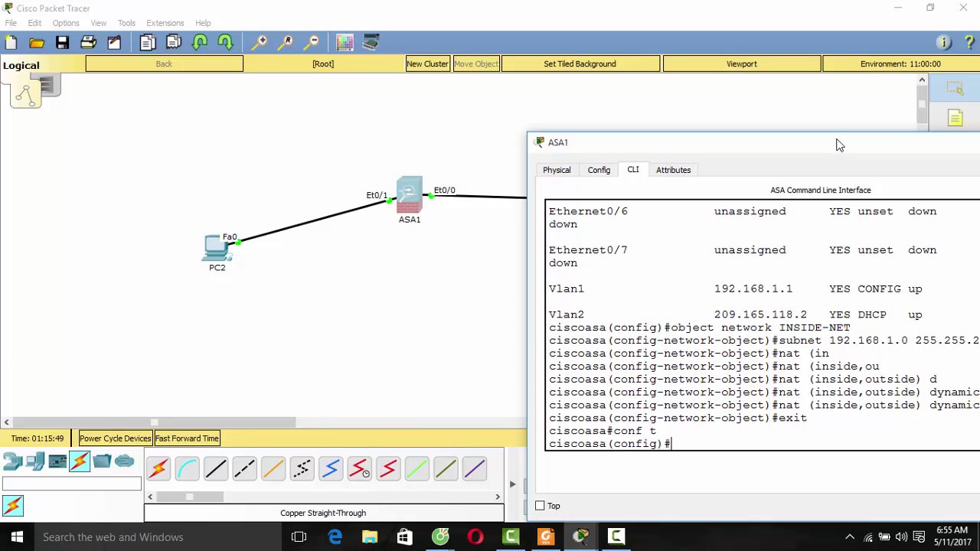Image resolution: width=980 pixels, height=551 pixels.
Task: Choose the End Devices category icon
Action: [35, 461]
